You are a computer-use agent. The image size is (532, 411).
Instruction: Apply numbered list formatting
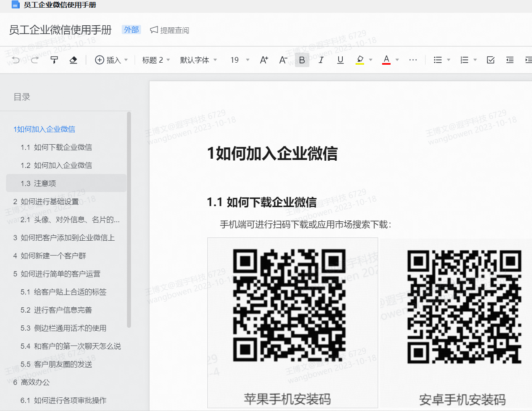(x=464, y=60)
